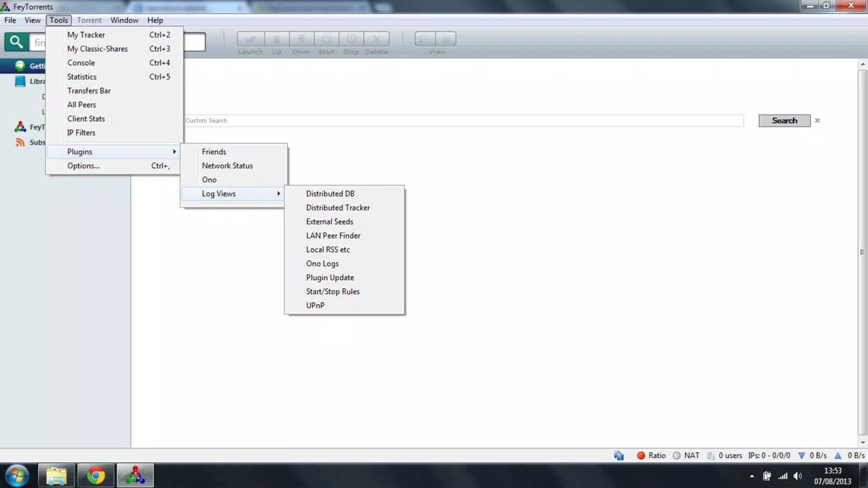Open Client Stats menu entry

pyautogui.click(x=115, y=119)
